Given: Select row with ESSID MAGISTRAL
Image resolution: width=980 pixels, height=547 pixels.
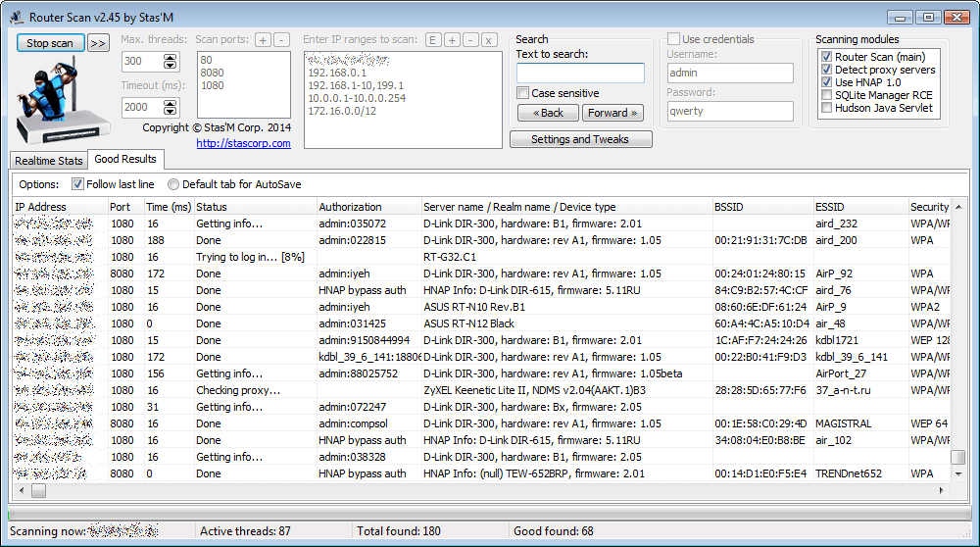Looking at the screenshot, I should 481,423.
